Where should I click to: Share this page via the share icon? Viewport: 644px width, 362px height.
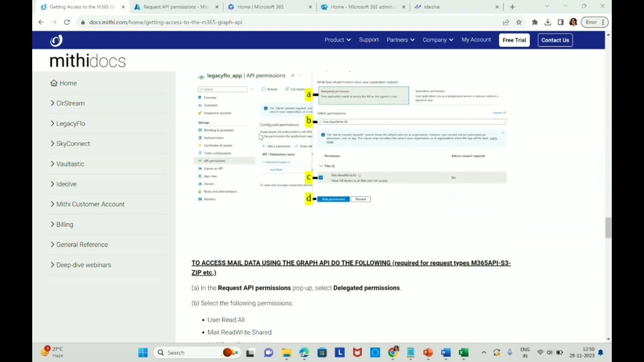506,22
